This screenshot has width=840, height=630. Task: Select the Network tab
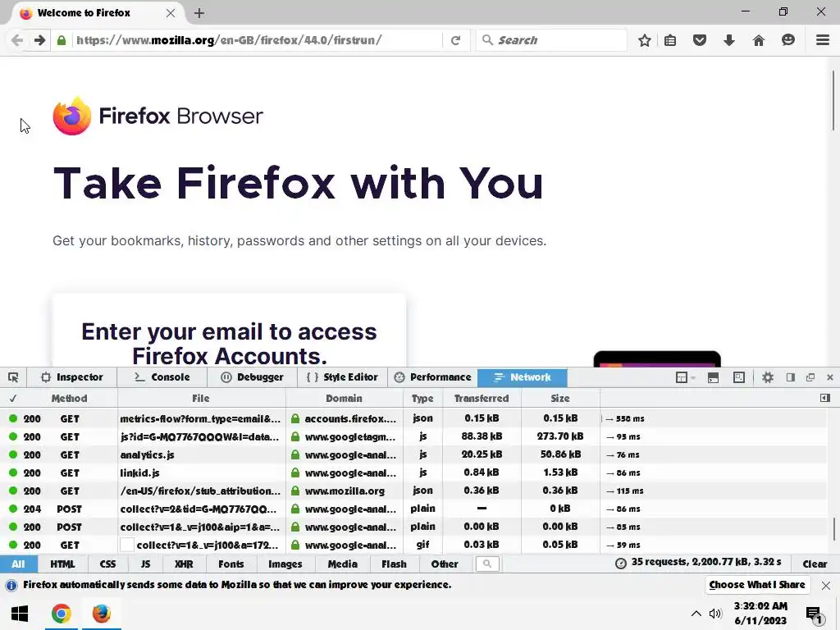coord(523,377)
